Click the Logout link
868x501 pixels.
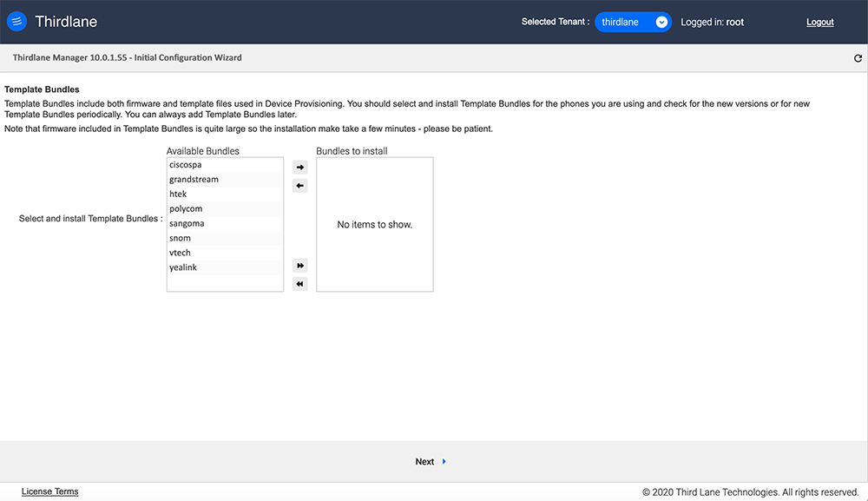[820, 23]
